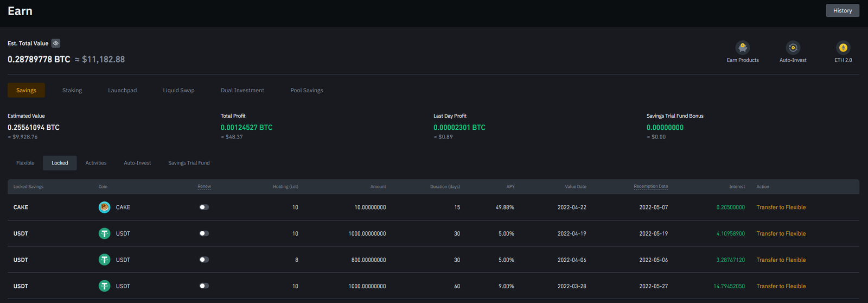Click USDT coin icon in 1000 30-day row
868x303 pixels.
point(104,233)
